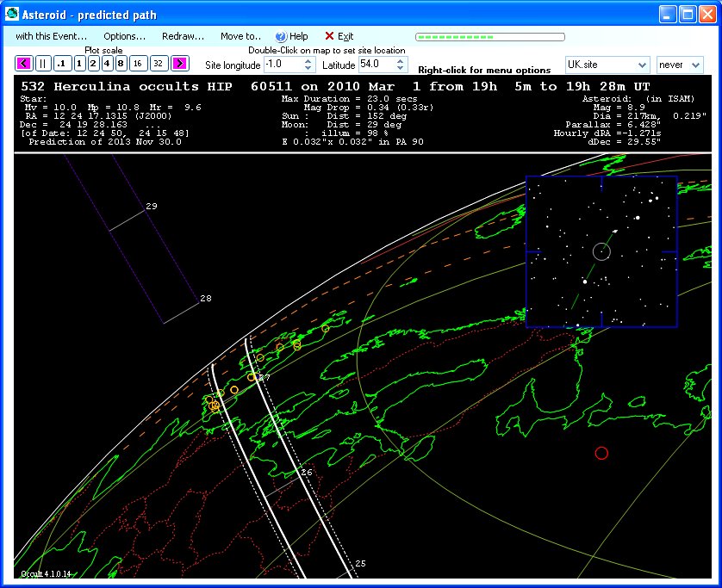The image size is (722, 588).
Task: Select plot scale 4
Action: pos(107,63)
